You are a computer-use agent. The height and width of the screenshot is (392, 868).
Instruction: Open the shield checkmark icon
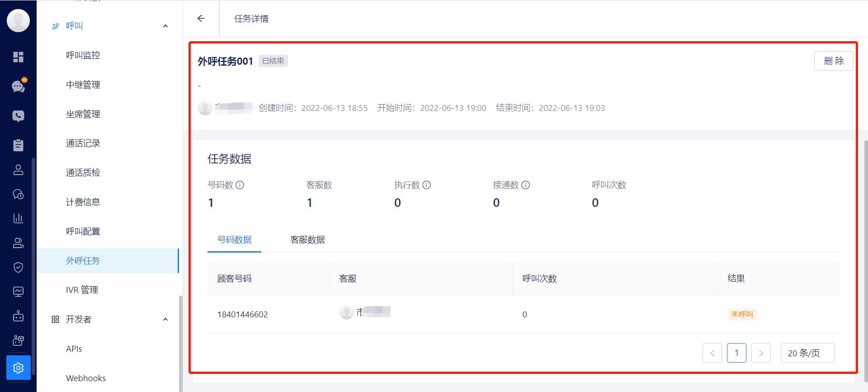(18, 268)
